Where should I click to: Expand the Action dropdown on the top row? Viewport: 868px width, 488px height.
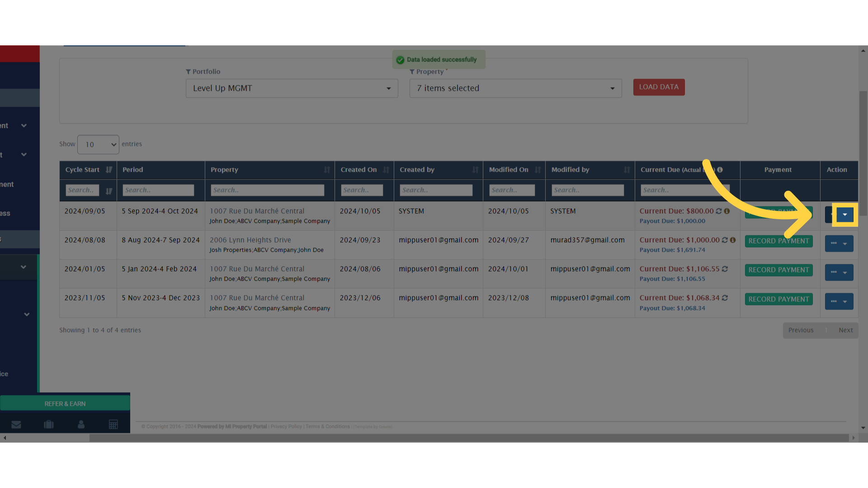point(844,215)
